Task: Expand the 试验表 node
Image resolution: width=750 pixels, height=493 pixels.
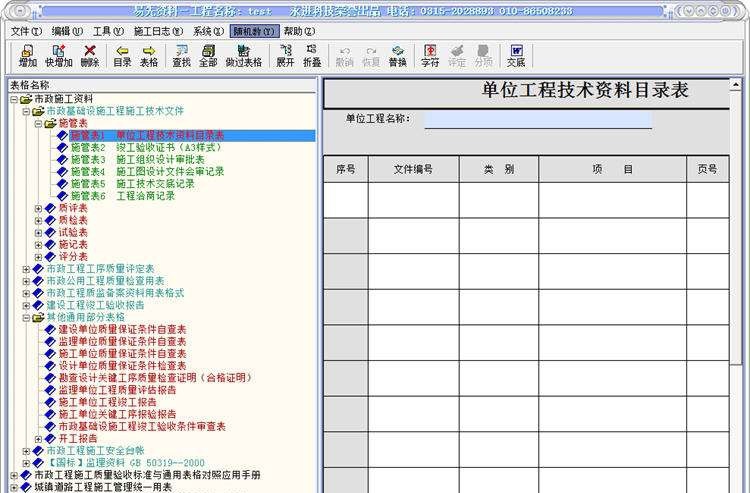Action: pyautogui.click(x=38, y=233)
